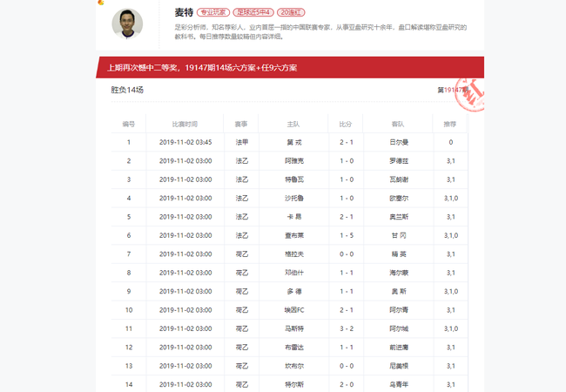Click the 胜负14场 section heading

tap(127, 90)
